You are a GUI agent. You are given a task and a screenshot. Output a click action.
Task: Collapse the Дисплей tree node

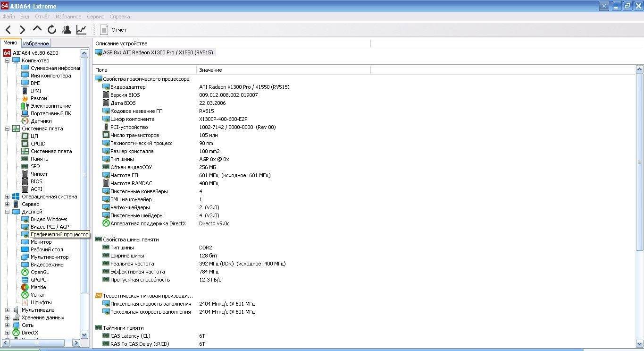(7, 212)
